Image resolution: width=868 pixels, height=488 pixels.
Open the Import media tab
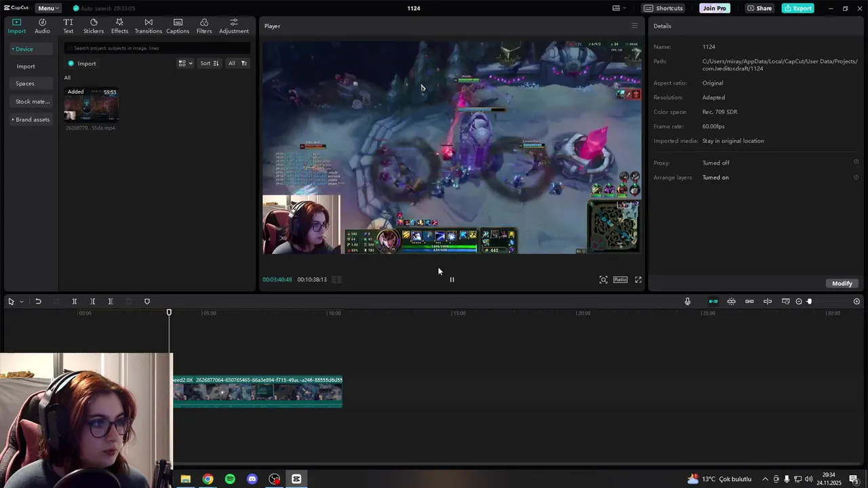[x=16, y=26]
